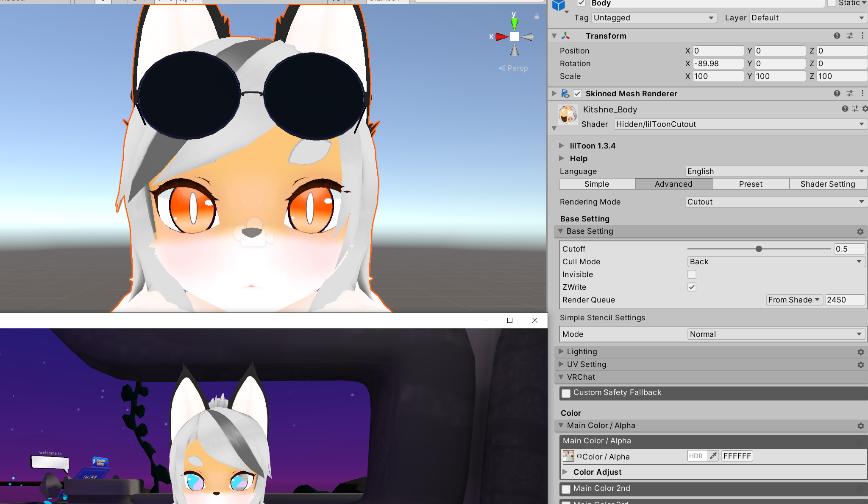Click the UV Setting gear icon
Viewport: 868px width, 504px height.
[861, 364]
